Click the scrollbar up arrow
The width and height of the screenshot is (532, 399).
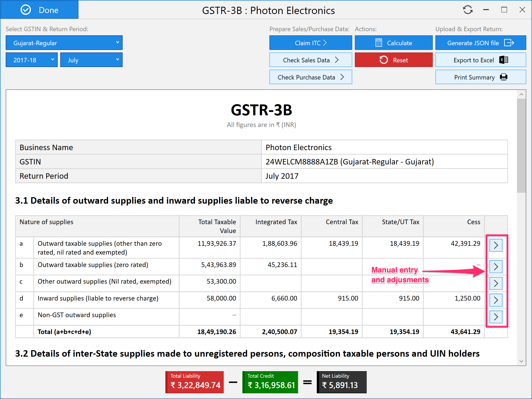521,95
